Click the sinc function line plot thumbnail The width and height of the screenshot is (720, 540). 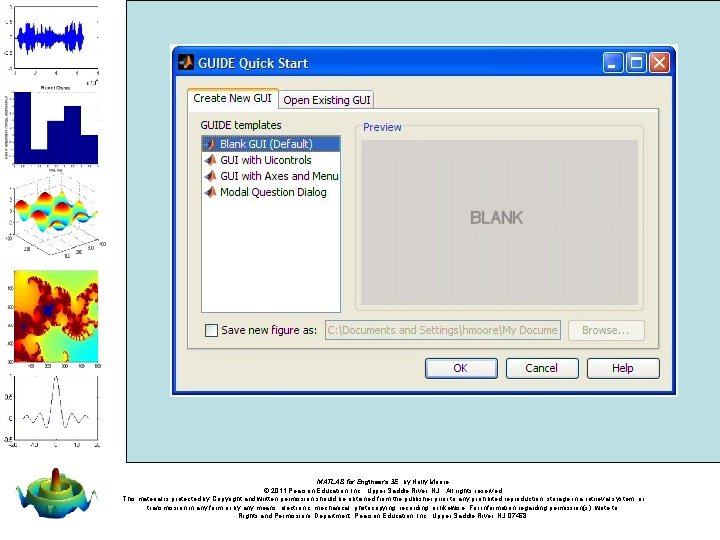point(53,411)
